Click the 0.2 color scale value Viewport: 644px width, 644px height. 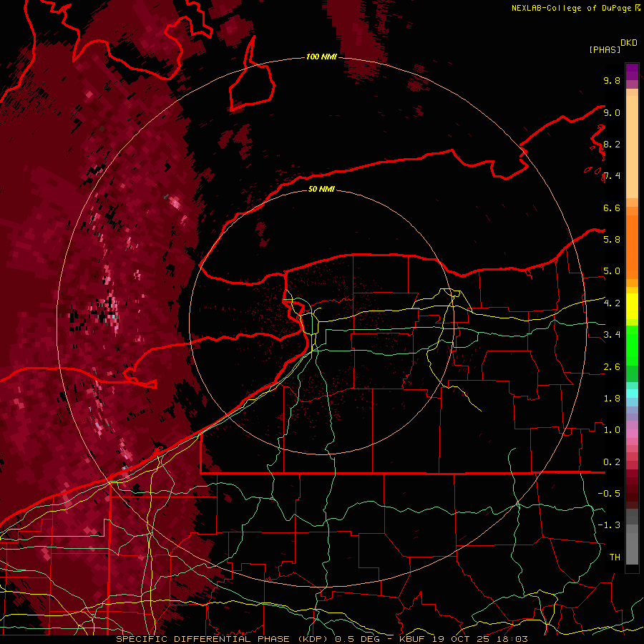612,462
